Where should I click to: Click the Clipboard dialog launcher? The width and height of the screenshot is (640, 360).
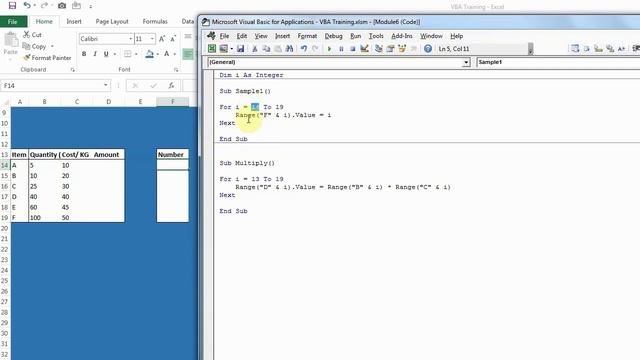[x=73, y=70]
